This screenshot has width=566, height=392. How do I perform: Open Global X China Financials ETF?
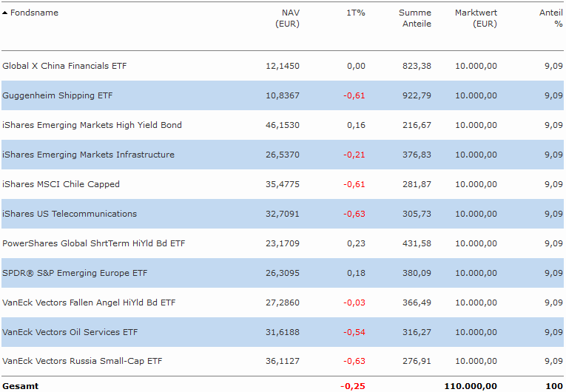click(64, 66)
